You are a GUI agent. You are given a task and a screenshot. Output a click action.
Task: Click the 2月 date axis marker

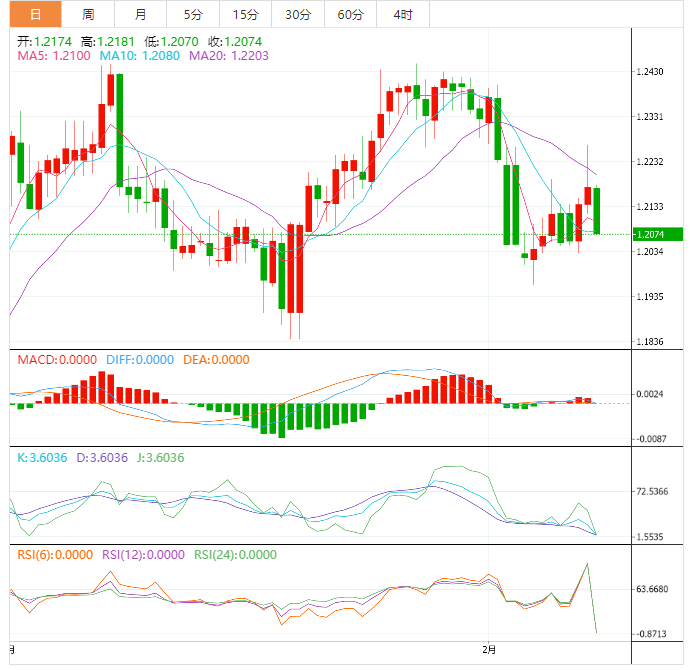click(489, 650)
